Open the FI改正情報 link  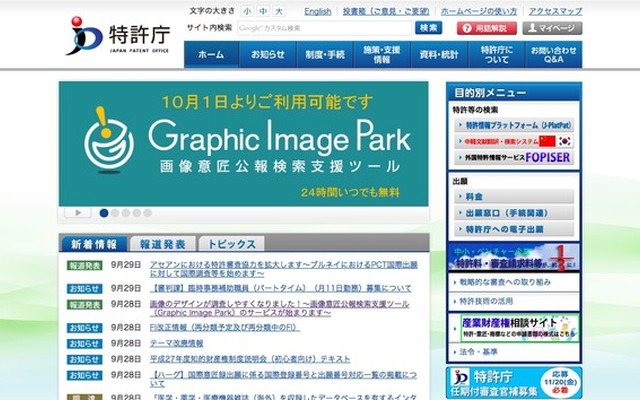pos(224,327)
